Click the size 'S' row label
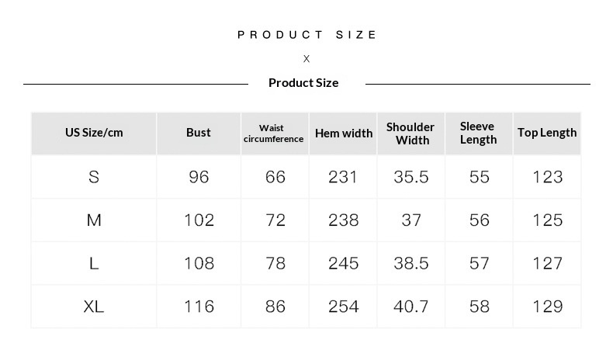 94,177
